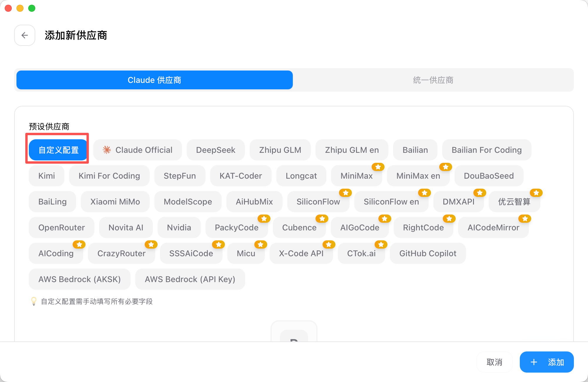588x382 pixels.
Task: Click star badge on 优云智算
Action: 536,193
